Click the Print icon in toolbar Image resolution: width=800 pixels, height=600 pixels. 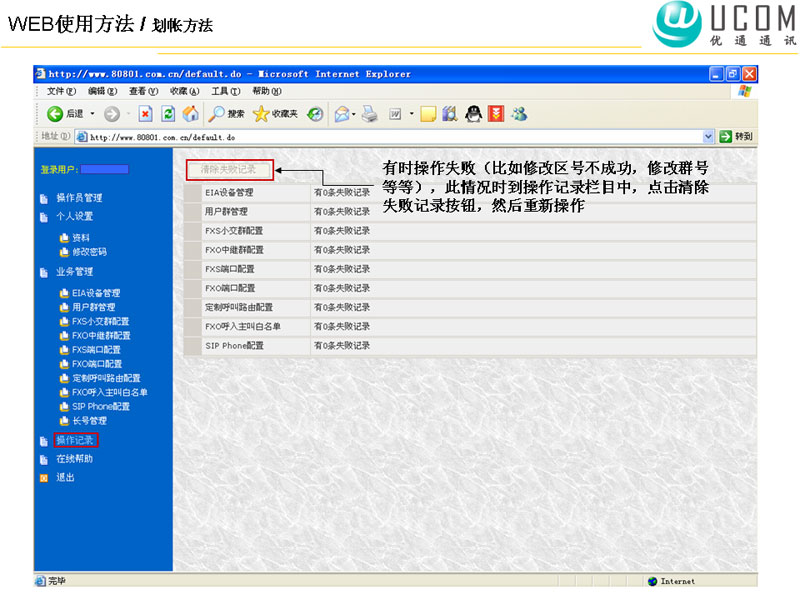(x=370, y=114)
